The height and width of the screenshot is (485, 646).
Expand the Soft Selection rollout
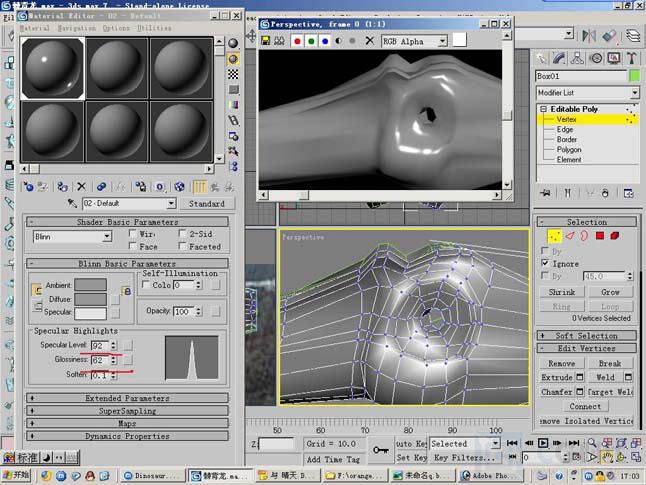[587, 336]
